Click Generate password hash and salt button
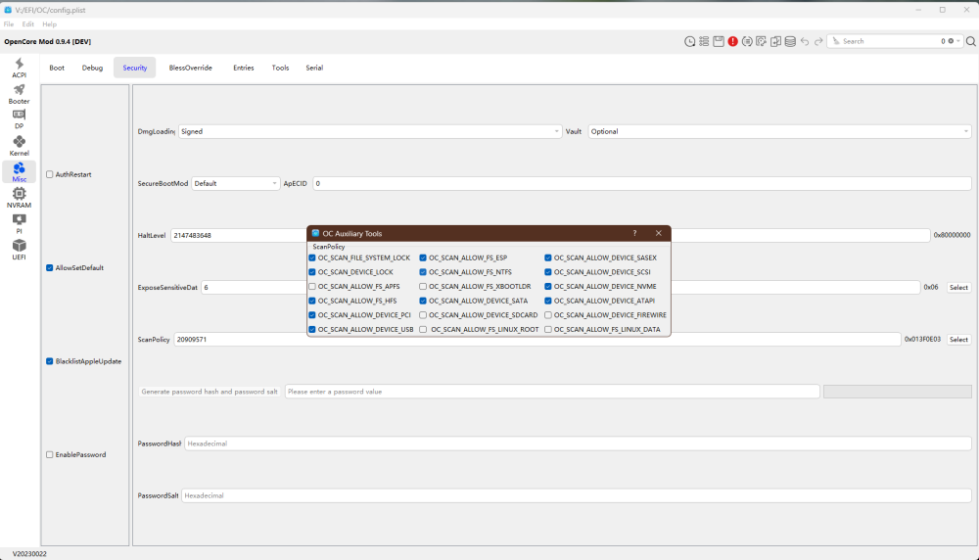The height and width of the screenshot is (560, 979). click(210, 392)
